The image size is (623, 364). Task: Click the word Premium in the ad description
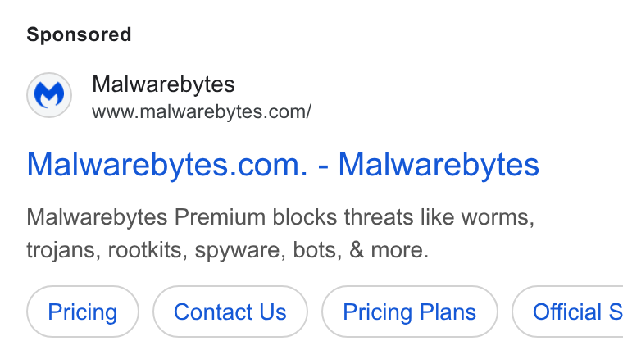[x=221, y=217]
